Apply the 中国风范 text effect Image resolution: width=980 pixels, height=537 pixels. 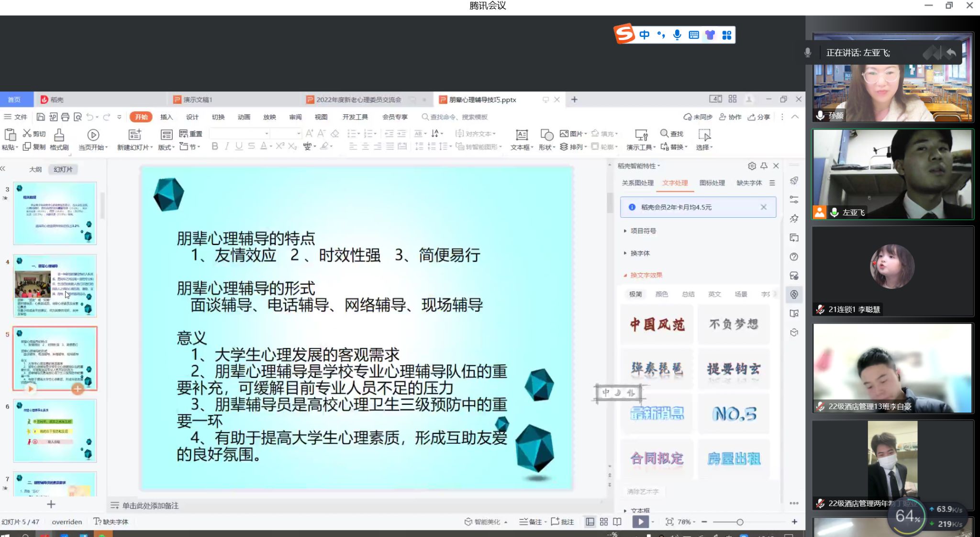pos(657,324)
